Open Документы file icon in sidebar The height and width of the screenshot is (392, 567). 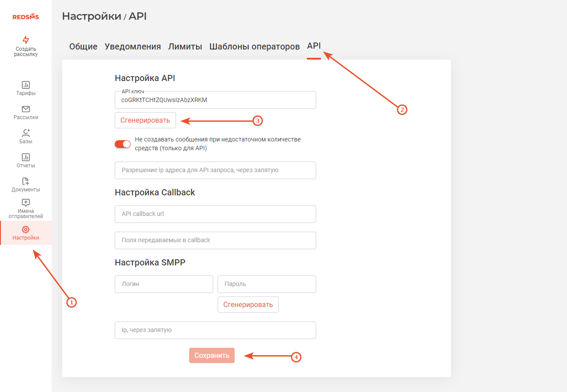(x=26, y=181)
